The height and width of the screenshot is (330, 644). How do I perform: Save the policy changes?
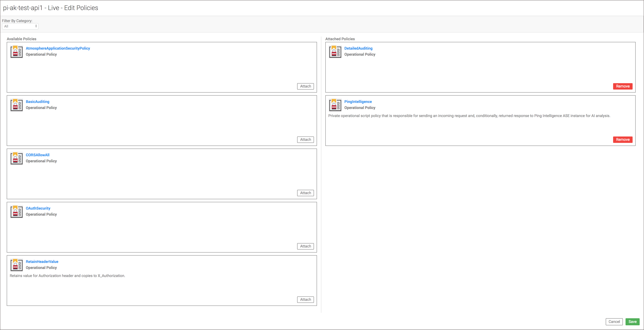click(632, 321)
